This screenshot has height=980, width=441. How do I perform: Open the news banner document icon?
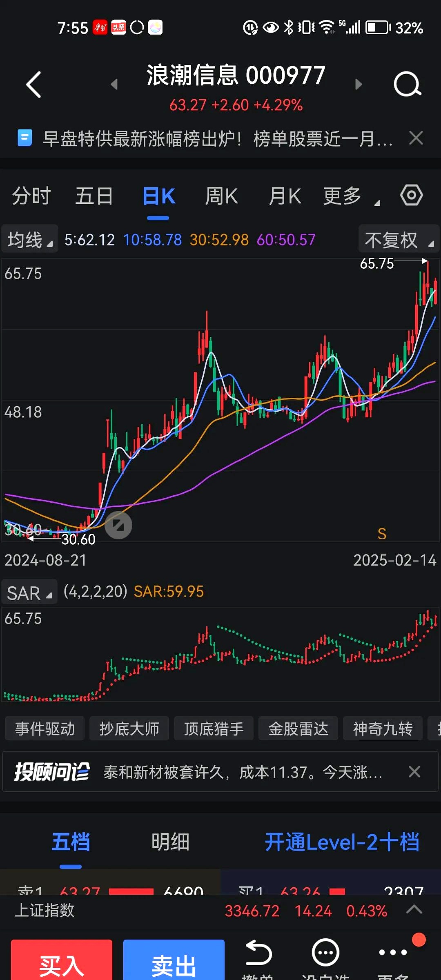point(24,138)
